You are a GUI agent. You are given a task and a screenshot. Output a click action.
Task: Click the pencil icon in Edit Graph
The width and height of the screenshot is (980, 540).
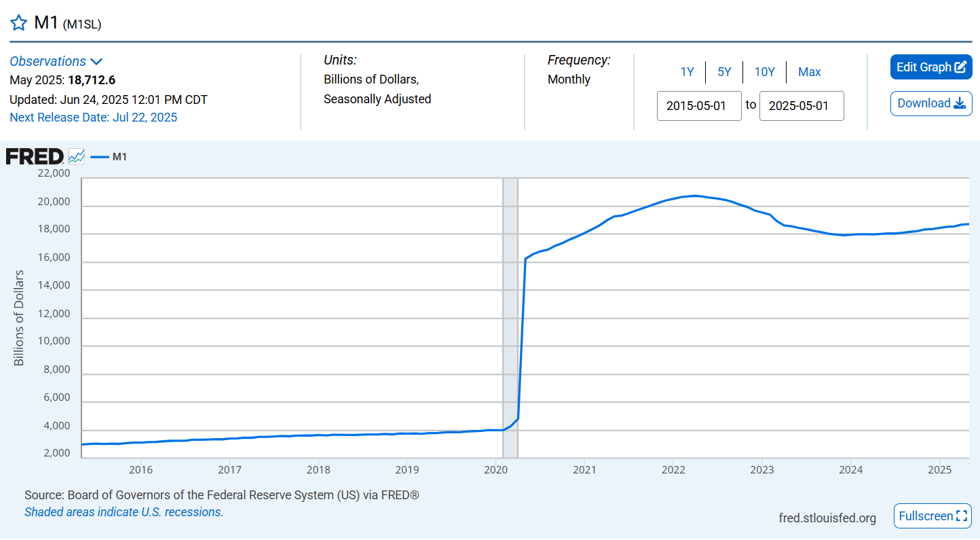[960, 67]
